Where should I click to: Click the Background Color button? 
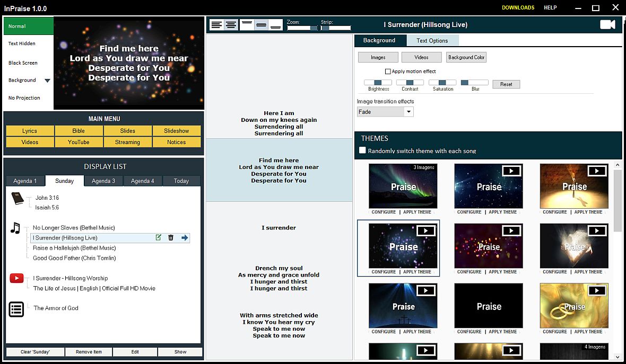pyautogui.click(x=466, y=57)
